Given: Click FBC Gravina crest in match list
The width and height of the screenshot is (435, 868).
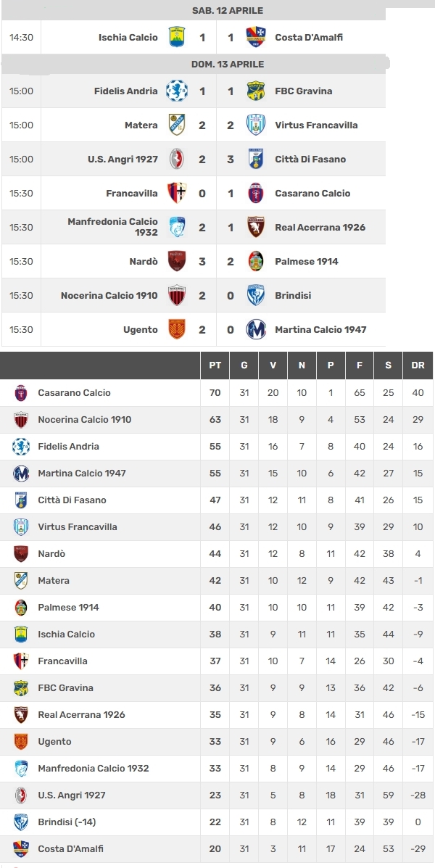Looking at the screenshot, I should click(256, 91).
